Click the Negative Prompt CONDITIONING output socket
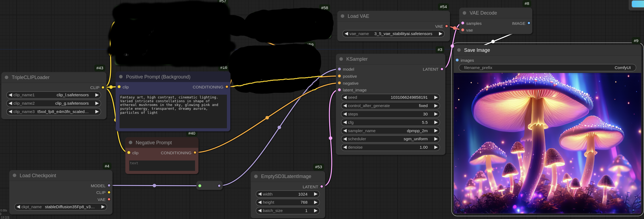The image size is (644, 219). coord(195,153)
